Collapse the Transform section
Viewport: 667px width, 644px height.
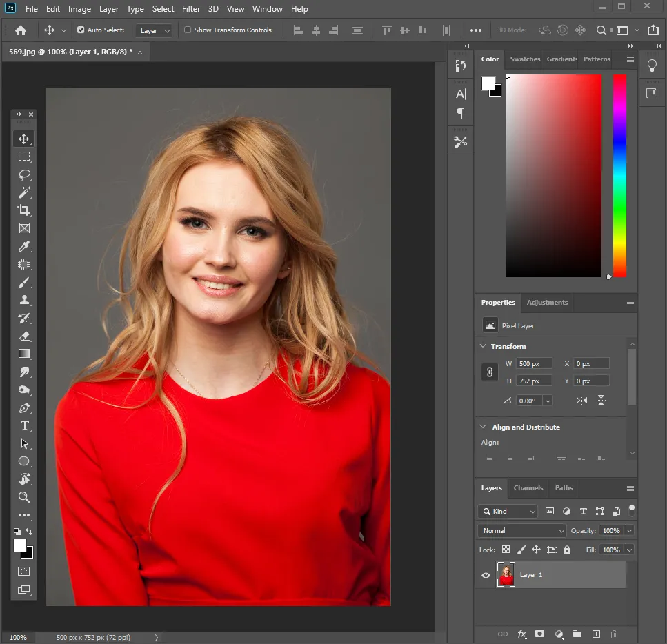click(481, 346)
